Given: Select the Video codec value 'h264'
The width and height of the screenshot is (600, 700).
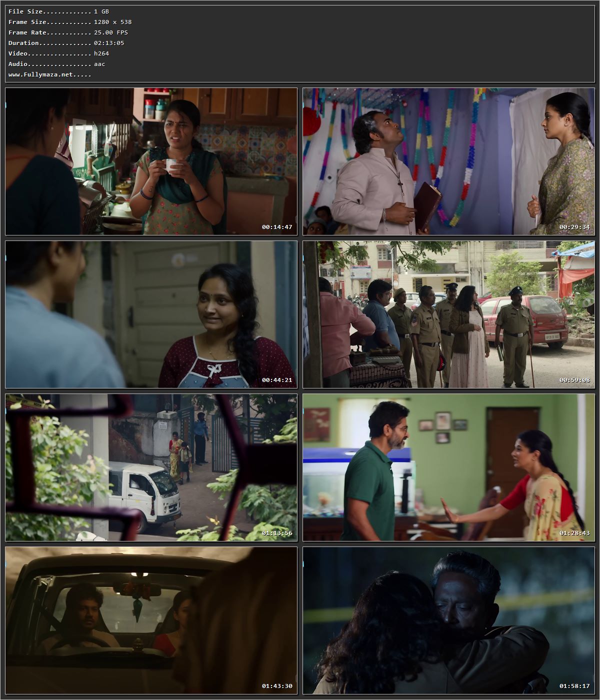Looking at the screenshot, I should point(101,53).
